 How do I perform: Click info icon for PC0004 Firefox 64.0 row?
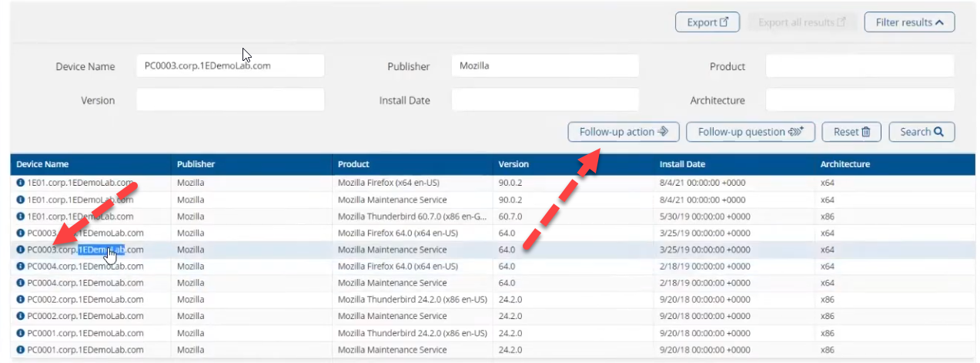click(21, 267)
